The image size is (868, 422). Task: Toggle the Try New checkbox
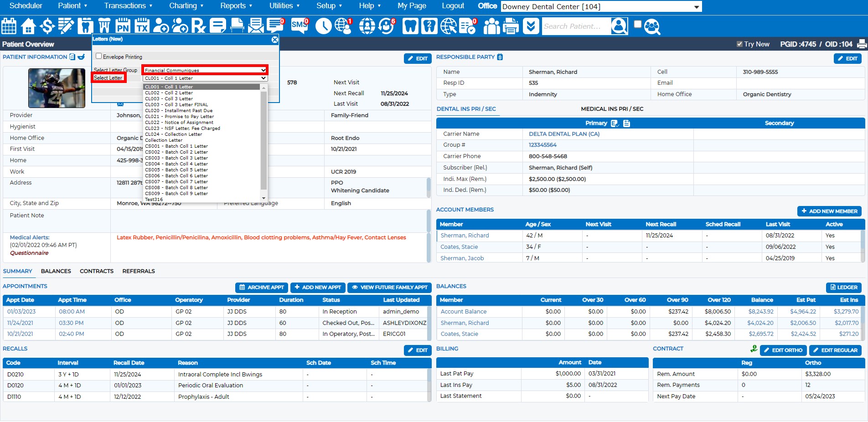[x=739, y=44]
